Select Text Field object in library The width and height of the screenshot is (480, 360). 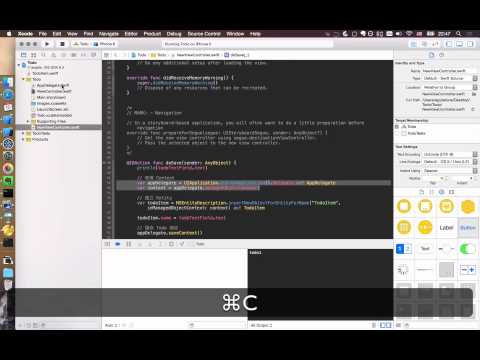(425, 249)
